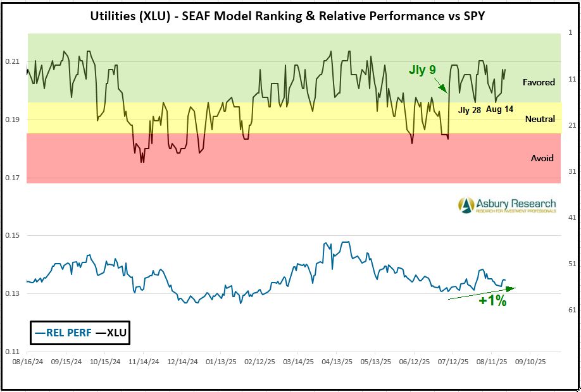
Task: Click the Neutral zone label
Action: [540, 119]
